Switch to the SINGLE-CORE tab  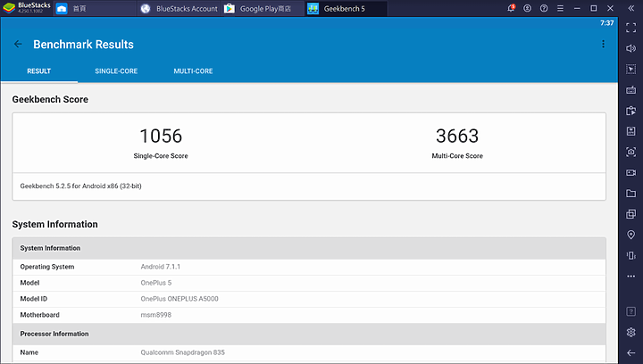pyautogui.click(x=116, y=71)
